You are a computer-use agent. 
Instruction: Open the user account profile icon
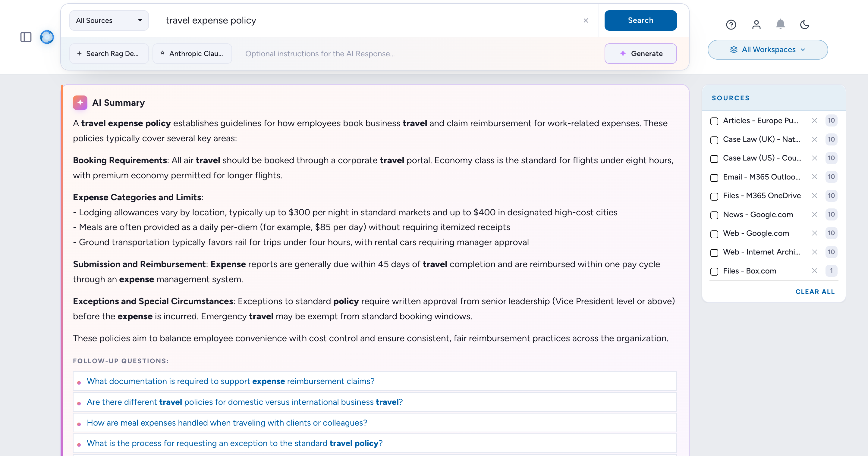(756, 25)
